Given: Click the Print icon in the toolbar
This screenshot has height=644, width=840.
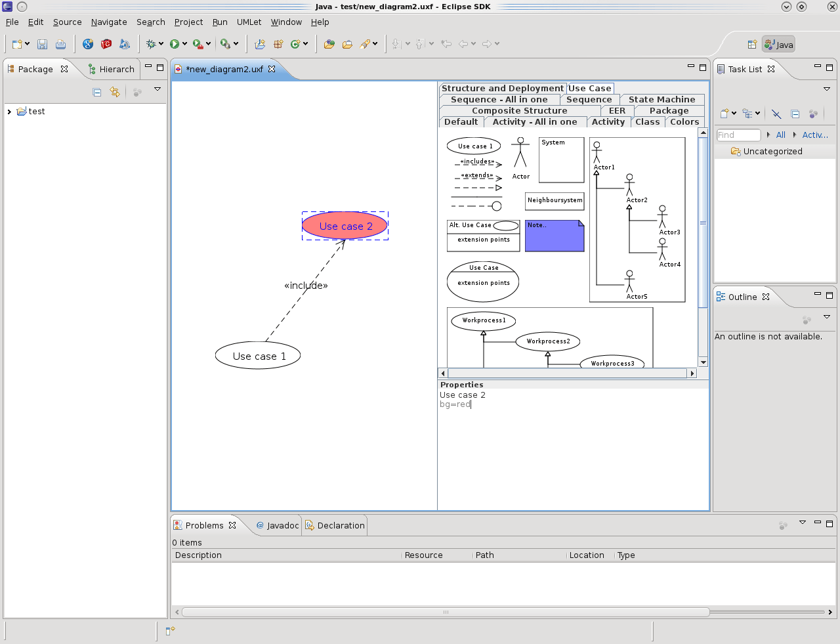Looking at the screenshot, I should [x=60, y=44].
